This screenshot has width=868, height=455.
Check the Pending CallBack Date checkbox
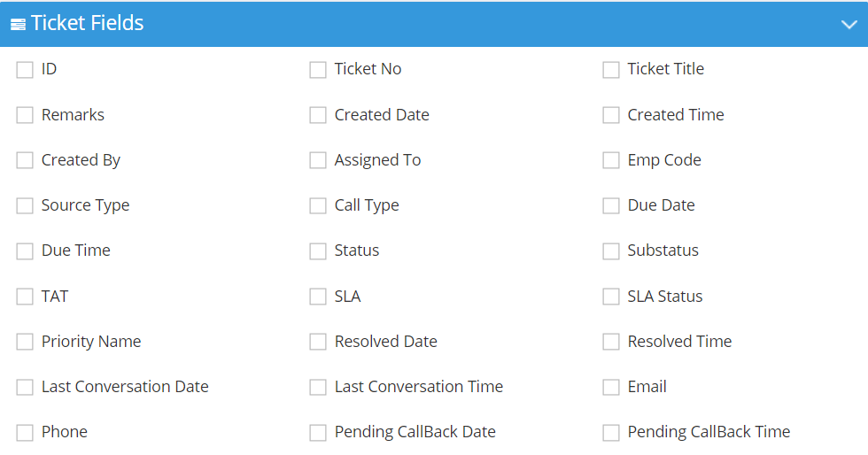coord(318,433)
